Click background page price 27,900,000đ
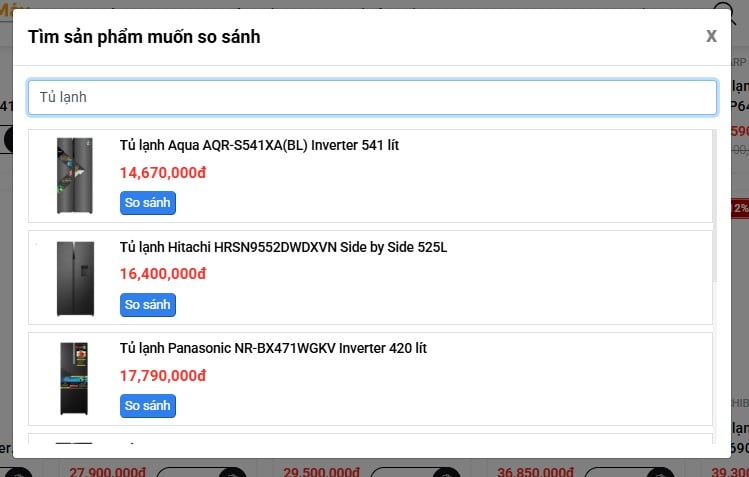Screen dimensions: 749x477 (x=107, y=472)
